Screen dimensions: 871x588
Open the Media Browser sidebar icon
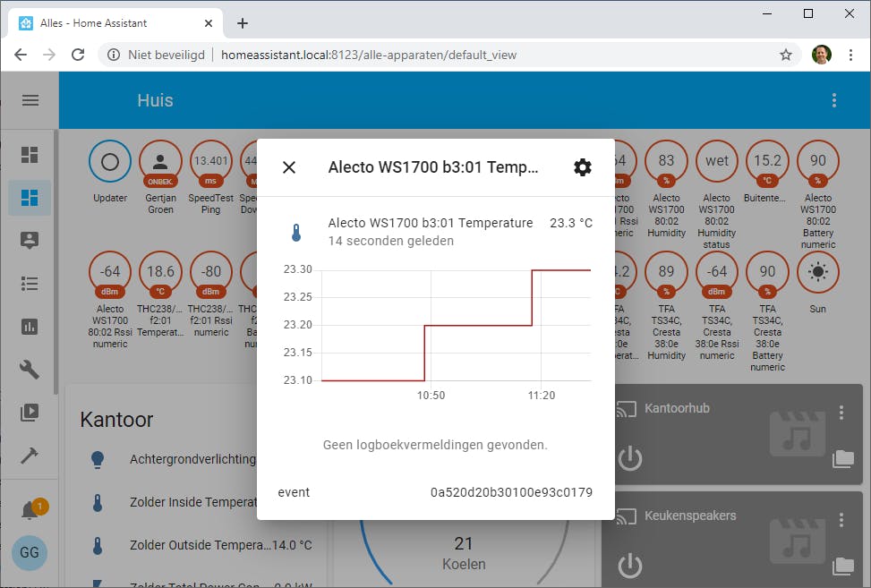pyautogui.click(x=30, y=412)
